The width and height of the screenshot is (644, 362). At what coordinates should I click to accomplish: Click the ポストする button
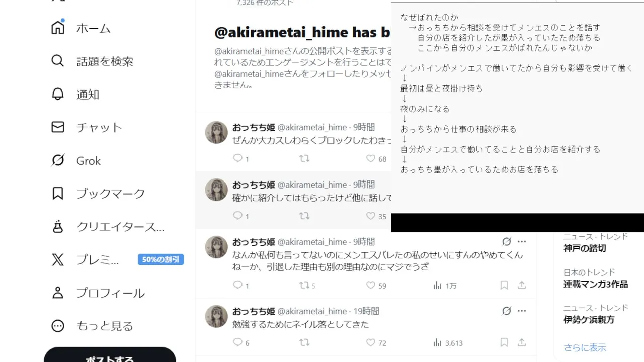[x=110, y=357]
